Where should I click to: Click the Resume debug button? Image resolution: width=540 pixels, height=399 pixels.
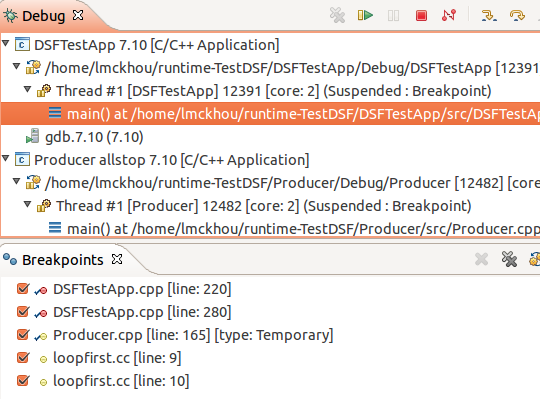point(365,15)
